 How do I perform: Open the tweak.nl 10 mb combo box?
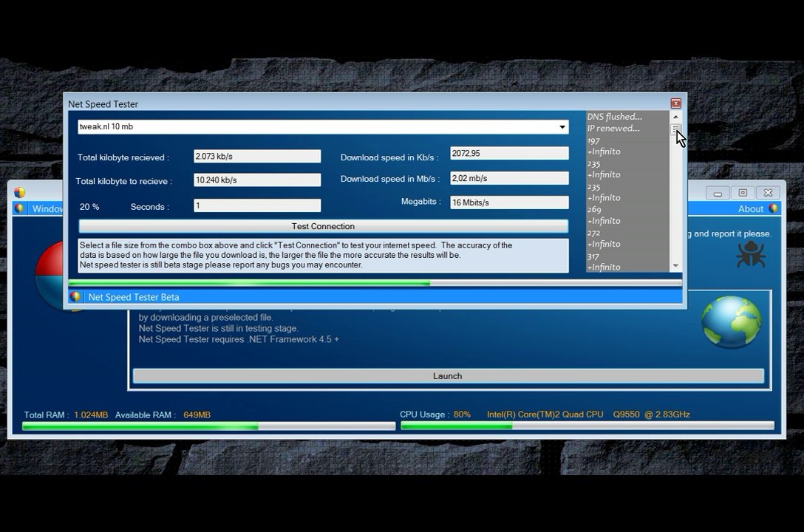tap(323, 126)
